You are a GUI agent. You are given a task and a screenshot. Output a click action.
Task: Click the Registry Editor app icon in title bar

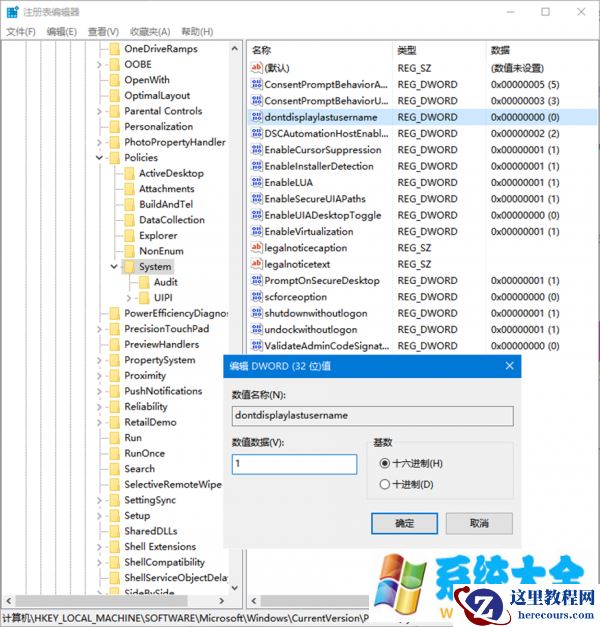(x=12, y=12)
